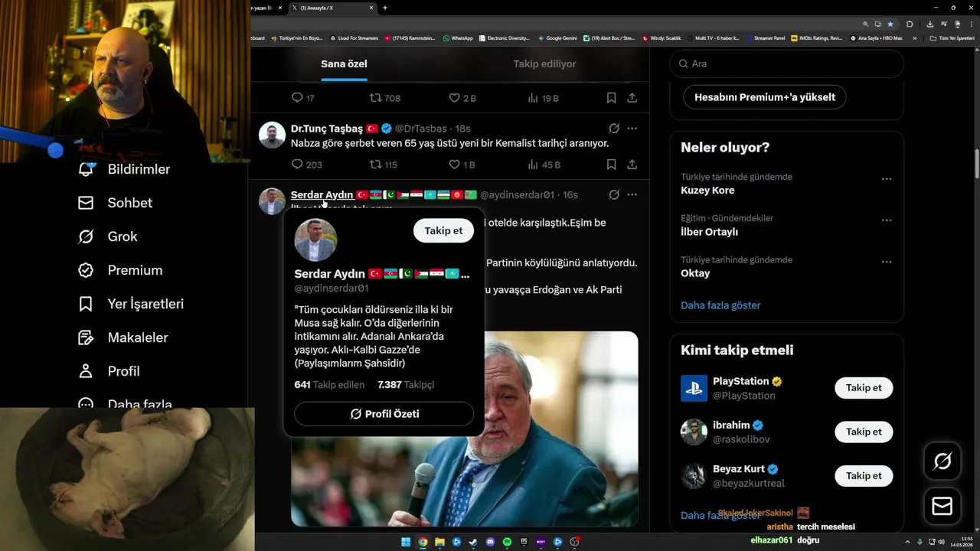Click Daha fazla göster under trends
The width and height of the screenshot is (980, 551).
[x=720, y=305]
